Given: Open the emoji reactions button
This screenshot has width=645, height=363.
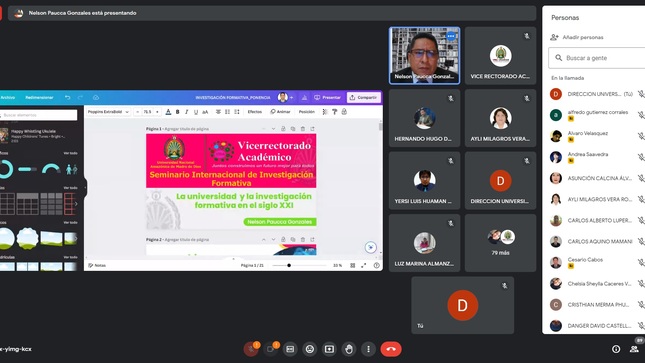Looking at the screenshot, I should [x=310, y=349].
